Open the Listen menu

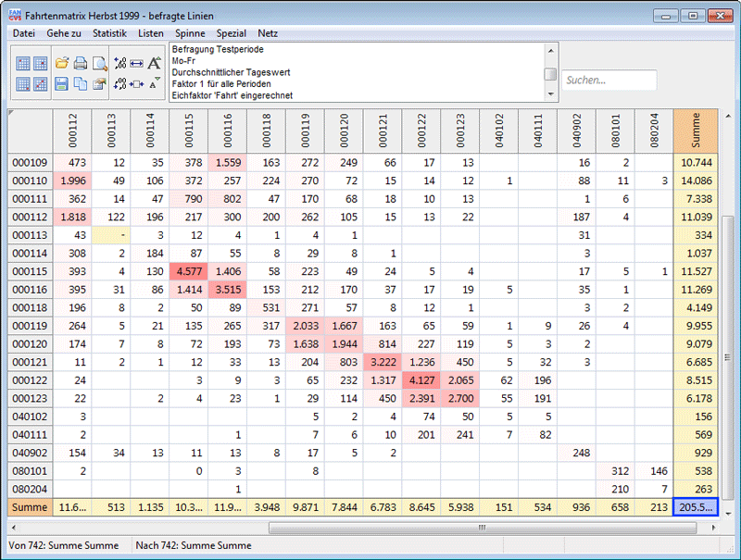[151, 33]
